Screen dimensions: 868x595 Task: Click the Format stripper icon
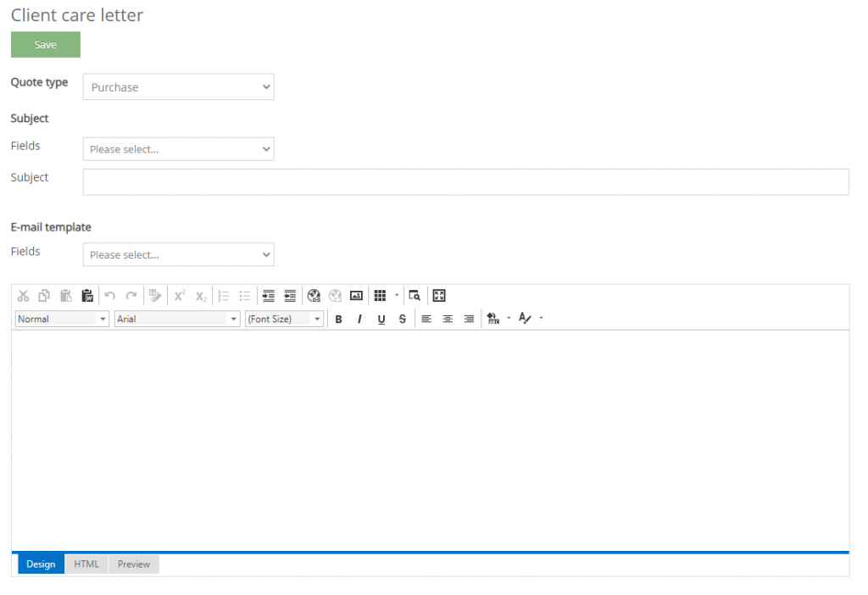[x=155, y=296]
